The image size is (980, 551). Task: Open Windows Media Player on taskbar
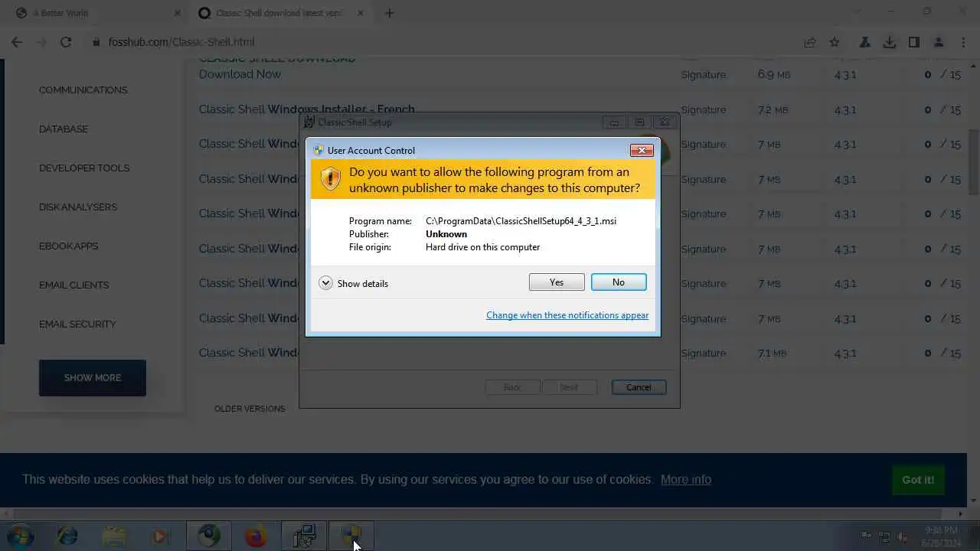[160, 536]
